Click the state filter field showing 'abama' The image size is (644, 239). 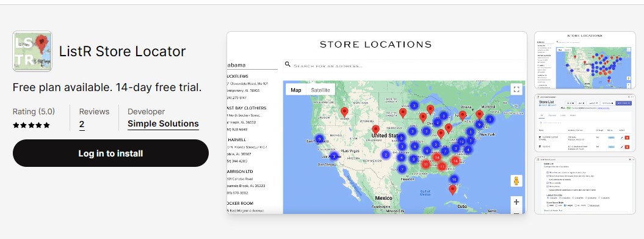[252, 65]
